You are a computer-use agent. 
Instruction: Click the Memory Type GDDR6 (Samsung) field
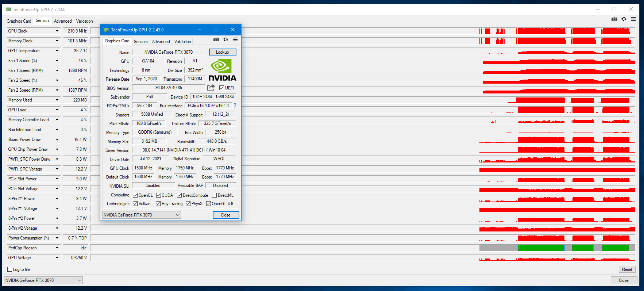click(x=155, y=132)
